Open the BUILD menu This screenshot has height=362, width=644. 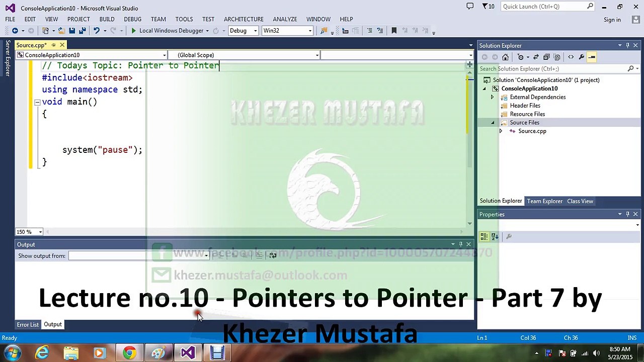[107, 19]
